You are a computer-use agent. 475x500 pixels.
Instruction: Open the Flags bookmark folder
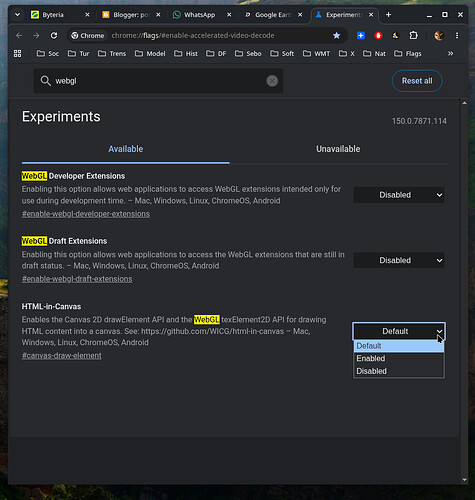point(408,54)
